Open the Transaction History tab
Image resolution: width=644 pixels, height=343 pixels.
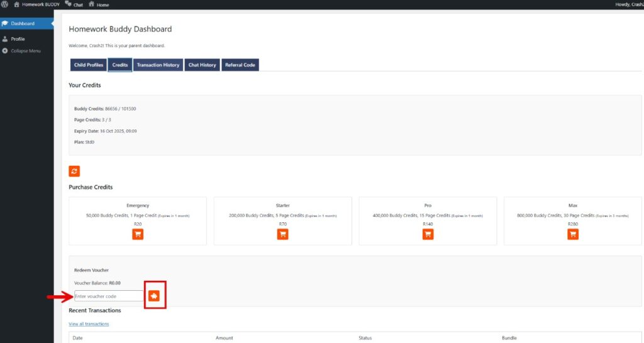(x=158, y=65)
